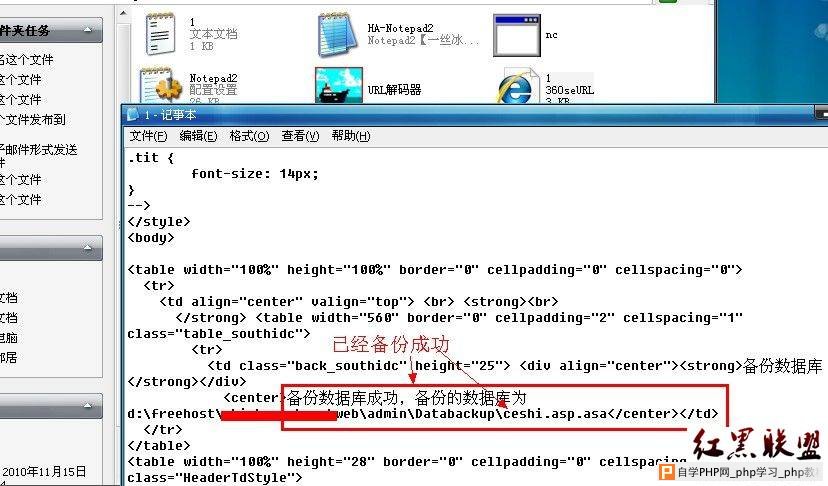Select the text document file named 1
Image resolution: width=828 pixels, height=486 pixels.
(161, 34)
